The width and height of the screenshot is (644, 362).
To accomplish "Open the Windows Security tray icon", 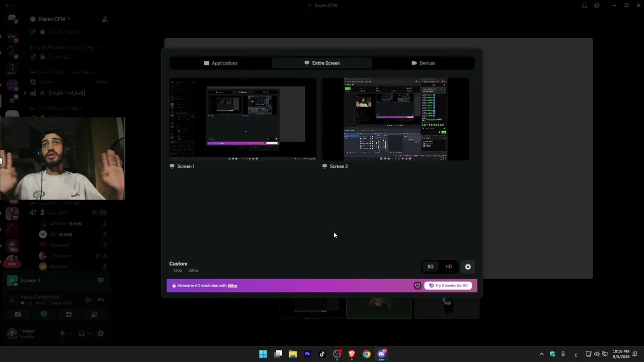I will tap(552, 354).
